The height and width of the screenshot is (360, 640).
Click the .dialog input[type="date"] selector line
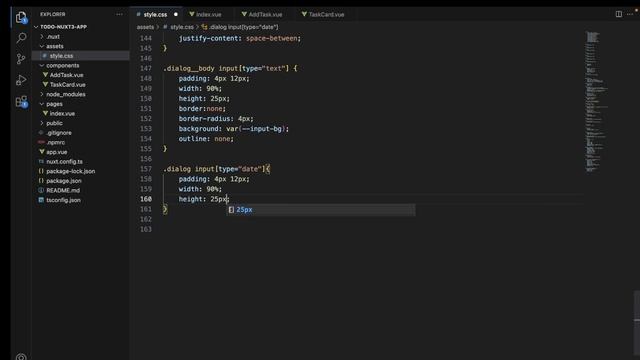tap(216, 169)
